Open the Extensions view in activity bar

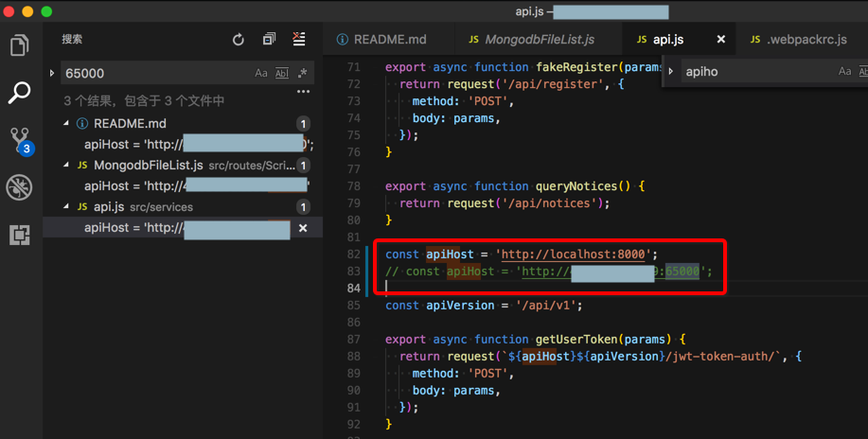(x=19, y=235)
